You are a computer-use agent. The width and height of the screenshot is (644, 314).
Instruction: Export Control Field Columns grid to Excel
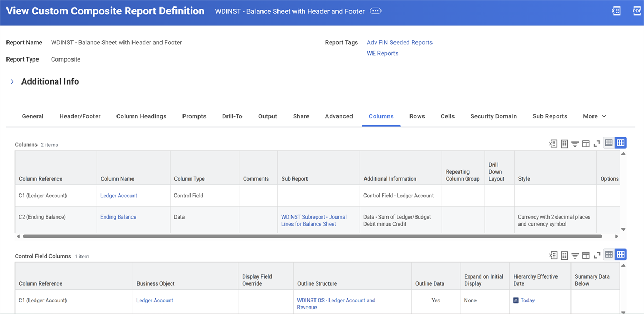tap(553, 256)
